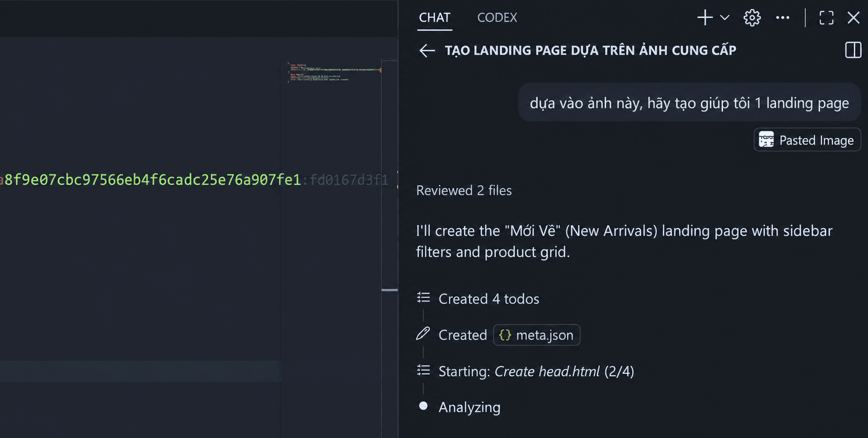Click the Analyzing status indicator dot
Image resolution: width=868 pixels, height=438 pixels.
click(x=423, y=406)
